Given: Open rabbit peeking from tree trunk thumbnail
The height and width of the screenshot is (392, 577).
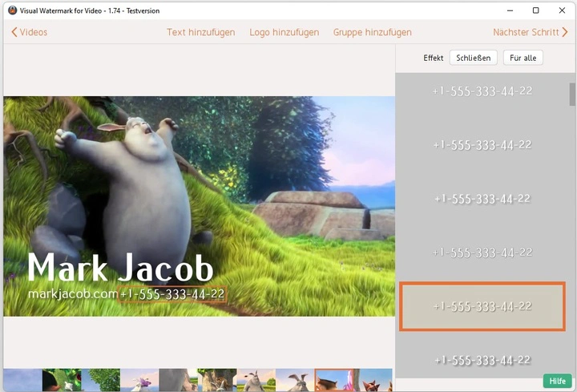Looking at the screenshot, I should click(x=217, y=380).
